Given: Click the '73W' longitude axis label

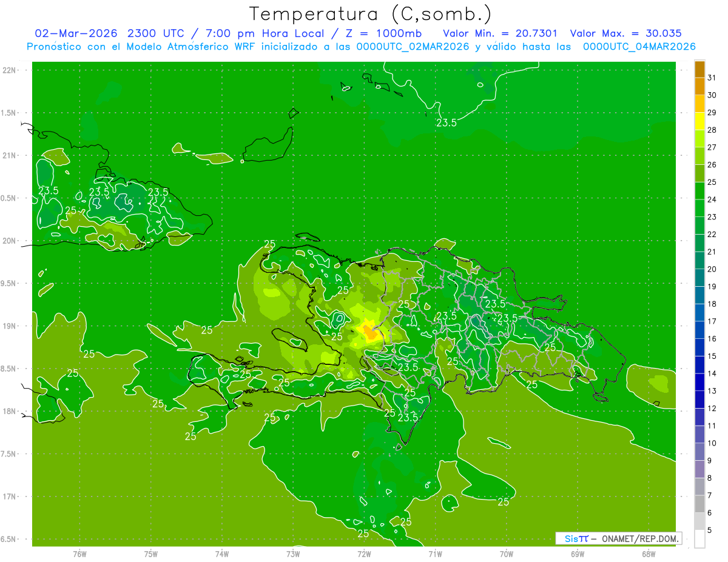Looking at the screenshot, I should [293, 554].
